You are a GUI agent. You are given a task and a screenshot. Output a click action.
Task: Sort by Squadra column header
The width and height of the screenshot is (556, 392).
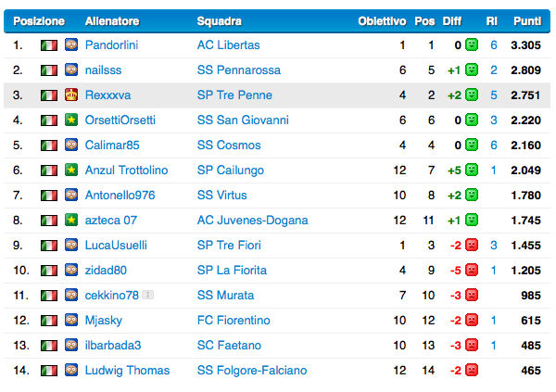(x=219, y=21)
